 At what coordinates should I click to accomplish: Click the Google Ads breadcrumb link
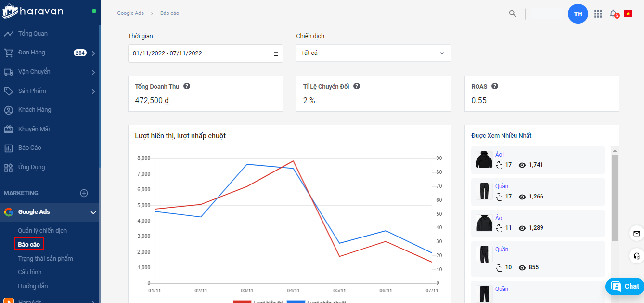pyautogui.click(x=130, y=13)
